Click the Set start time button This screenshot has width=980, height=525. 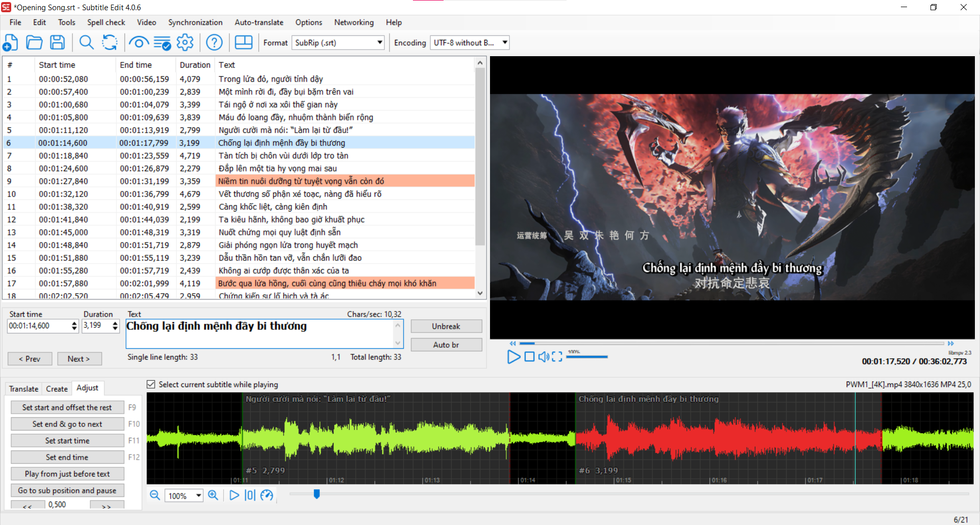pyautogui.click(x=67, y=440)
